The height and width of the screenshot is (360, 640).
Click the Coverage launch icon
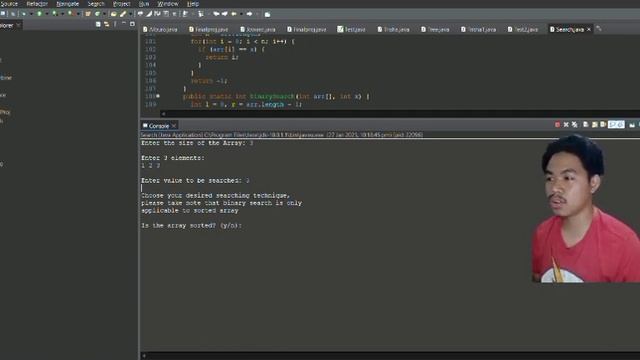coord(54,14)
